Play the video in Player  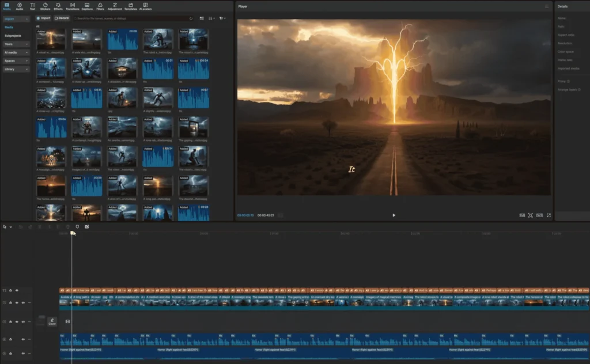pyautogui.click(x=394, y=215)
